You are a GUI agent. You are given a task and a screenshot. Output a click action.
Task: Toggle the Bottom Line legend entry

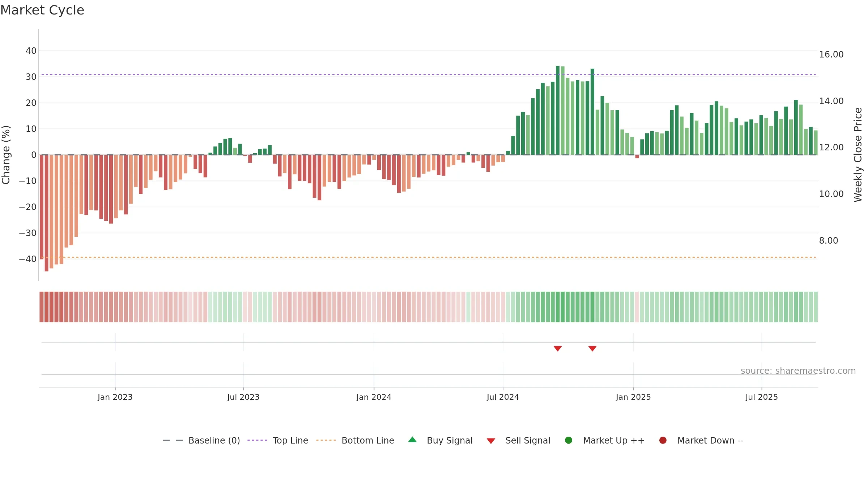coord(355,440)
